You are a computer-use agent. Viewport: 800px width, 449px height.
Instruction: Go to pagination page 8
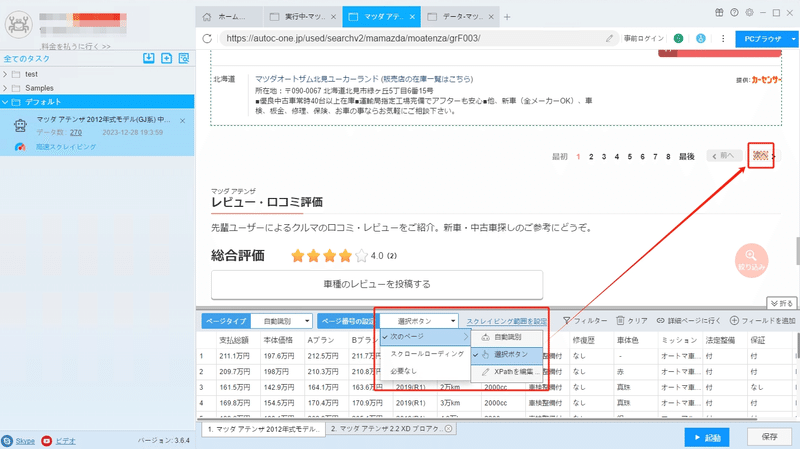(668, 157)
